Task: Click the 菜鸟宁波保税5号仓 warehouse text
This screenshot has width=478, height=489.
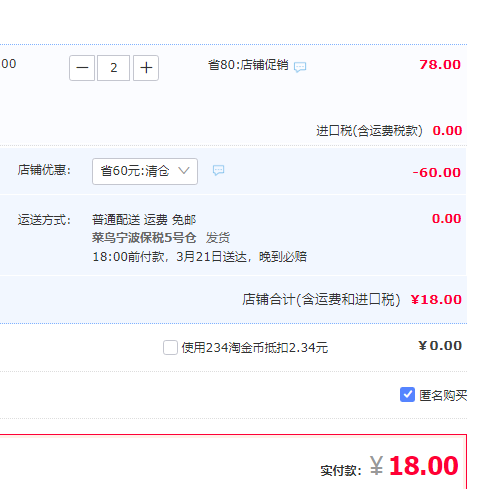Action: point(144,238)
